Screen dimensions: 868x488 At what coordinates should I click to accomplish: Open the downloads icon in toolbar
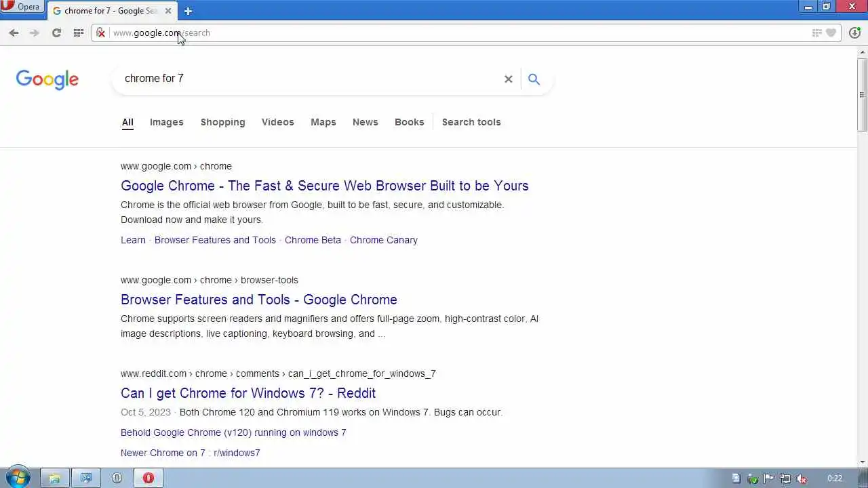pos(854,33)
